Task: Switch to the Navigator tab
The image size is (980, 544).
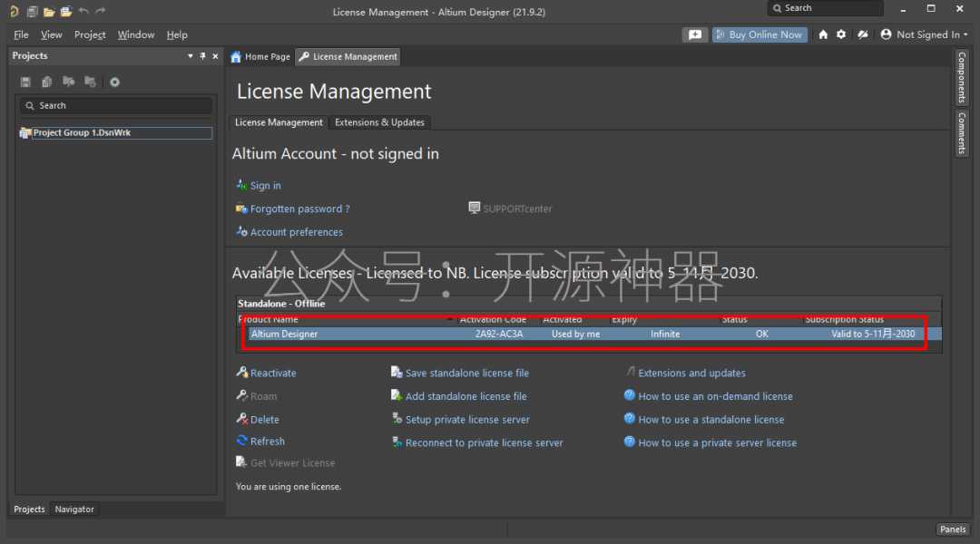Action: tap(74, 509)
